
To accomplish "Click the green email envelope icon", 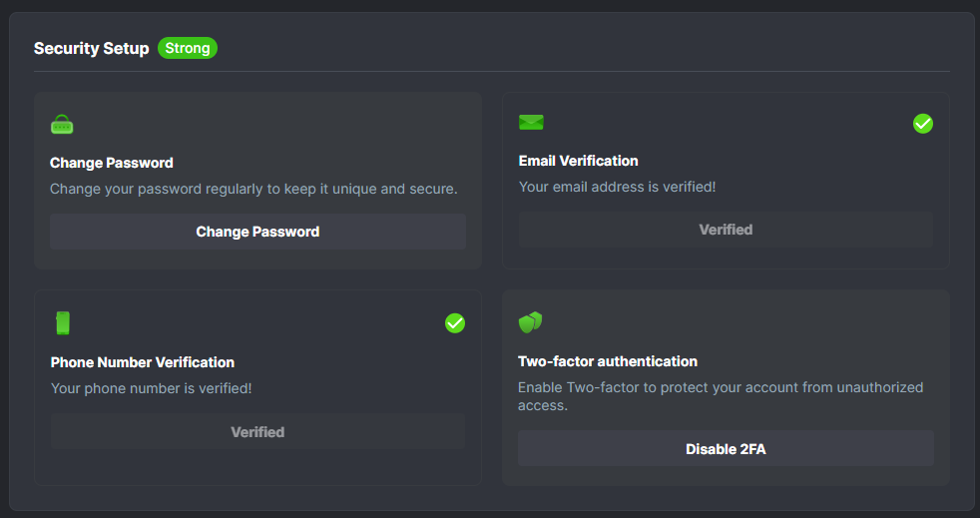I will pos(531,123).
